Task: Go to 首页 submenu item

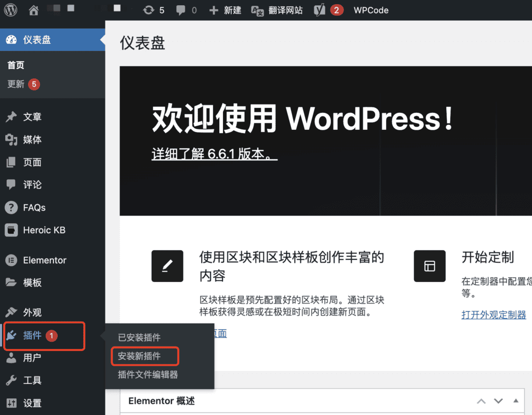Action: coord(16,65)
